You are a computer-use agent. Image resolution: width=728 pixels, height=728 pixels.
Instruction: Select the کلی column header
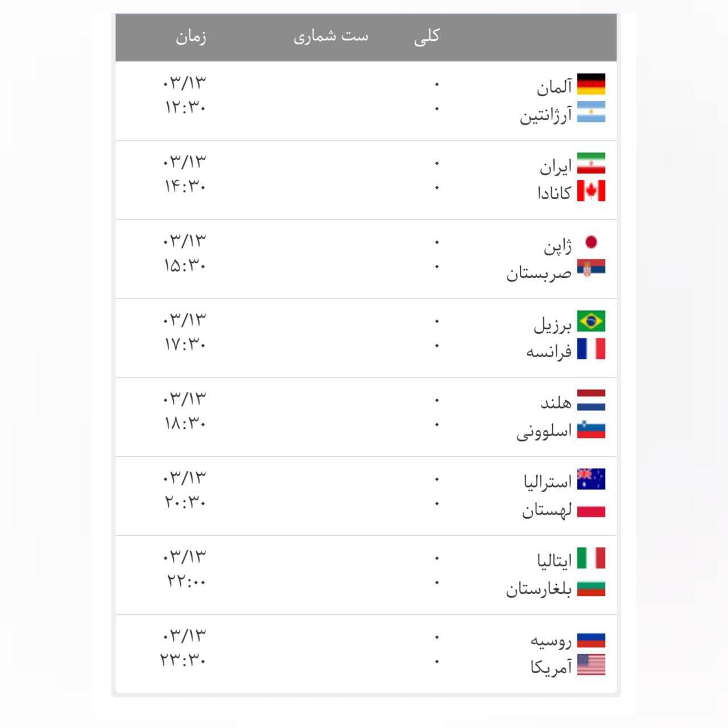pos(427,37)
